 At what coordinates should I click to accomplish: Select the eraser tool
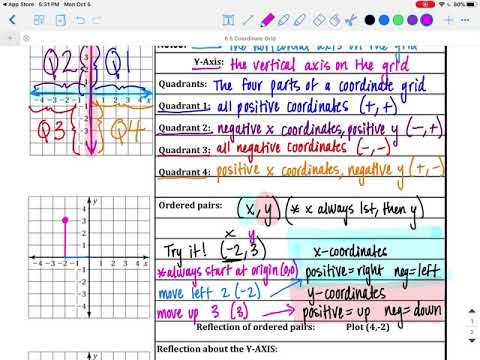tap(318, 20)
